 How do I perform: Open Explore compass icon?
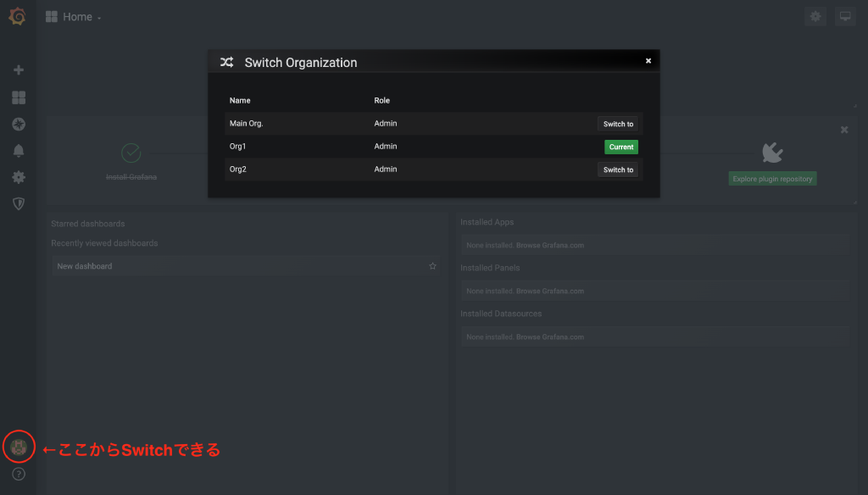pyautogui.click(x=19, y=125)
